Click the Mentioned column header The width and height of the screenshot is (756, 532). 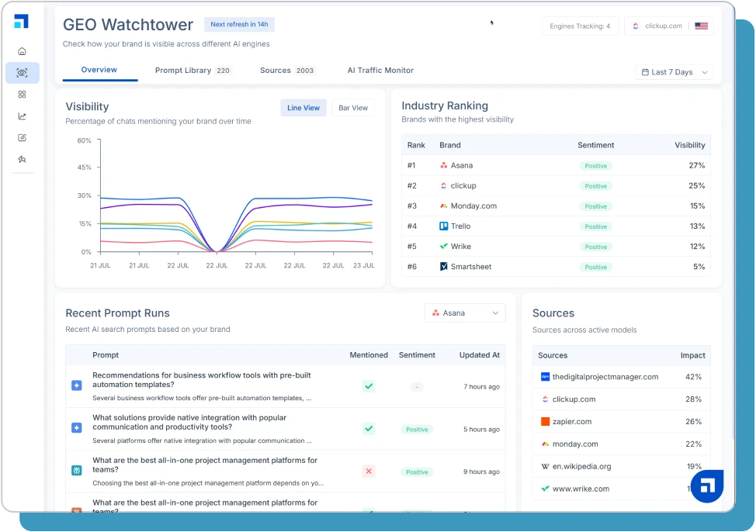(x=369, y=355)
